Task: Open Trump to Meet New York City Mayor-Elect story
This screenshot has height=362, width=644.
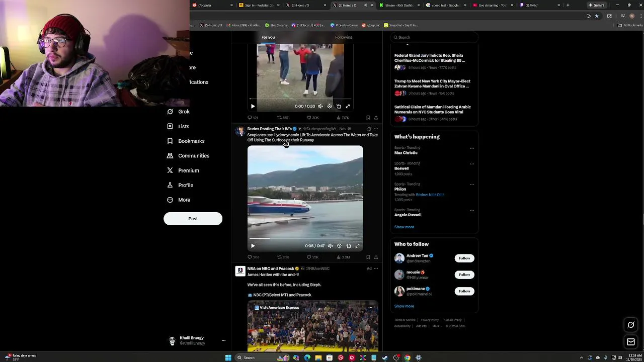Action: click(432, 83)
